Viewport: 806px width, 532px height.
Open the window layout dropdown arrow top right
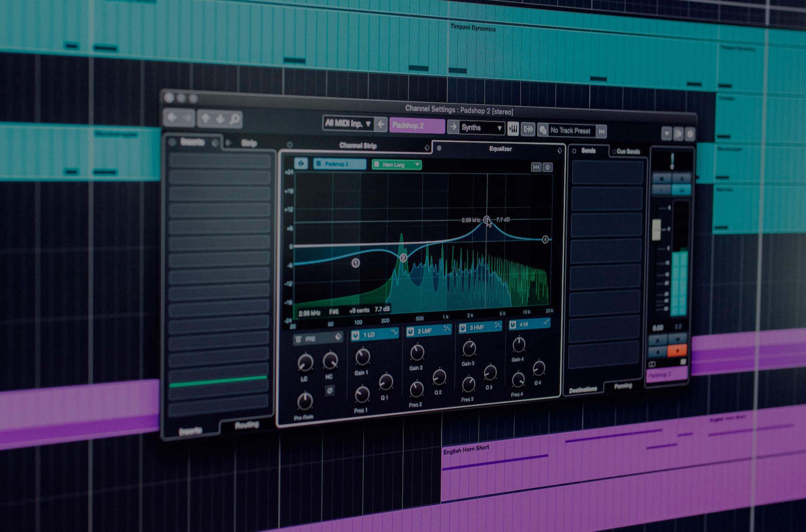pos(667,134)
